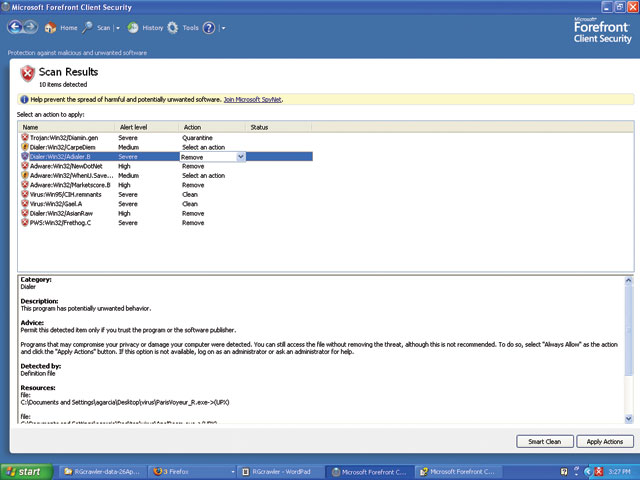Screen dimensions: 640x480
Task: Sort by Name column header
Action: coord(66,127)
